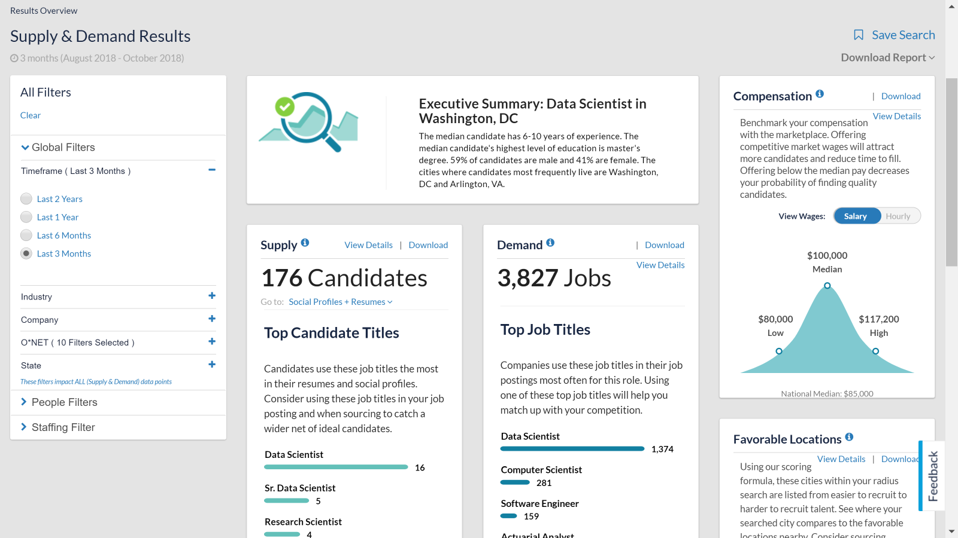Collapse the Timeframe filter minus icon
The image size is (958, 538).
212,170
